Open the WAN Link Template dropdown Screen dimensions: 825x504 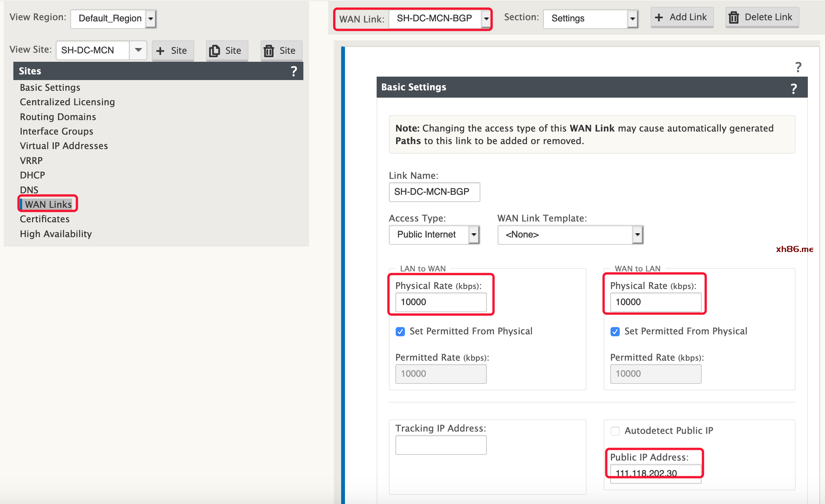click(570, 234)
